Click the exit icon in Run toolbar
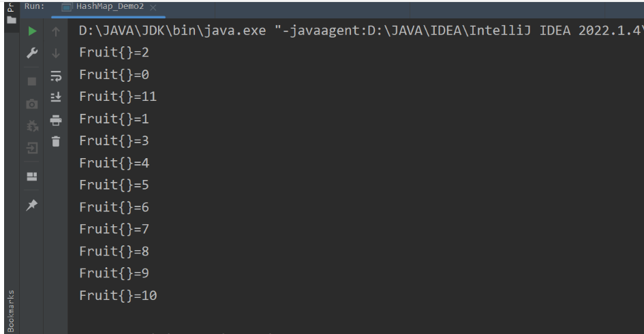The image size is (644, 334). (32, 148)
